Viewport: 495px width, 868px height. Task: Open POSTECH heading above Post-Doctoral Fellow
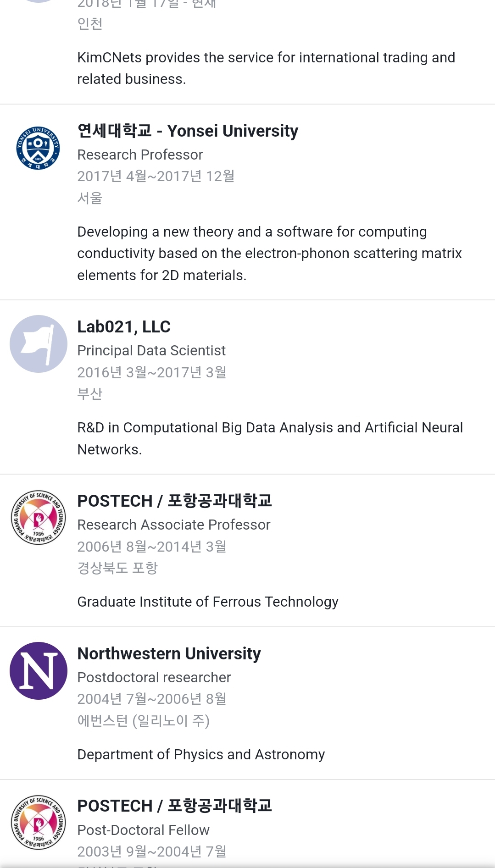point(174,806)
